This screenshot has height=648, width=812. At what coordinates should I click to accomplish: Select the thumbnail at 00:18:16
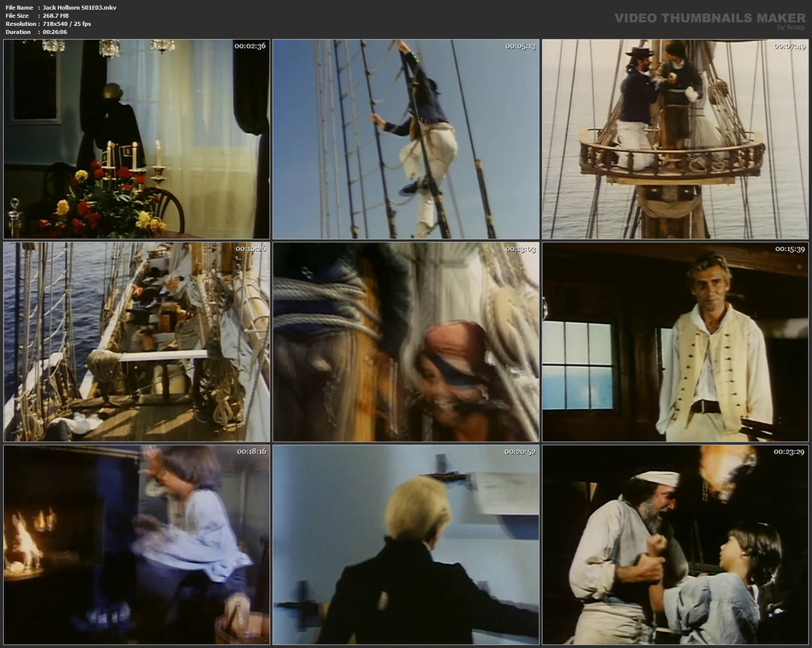(x=137, y=544)
